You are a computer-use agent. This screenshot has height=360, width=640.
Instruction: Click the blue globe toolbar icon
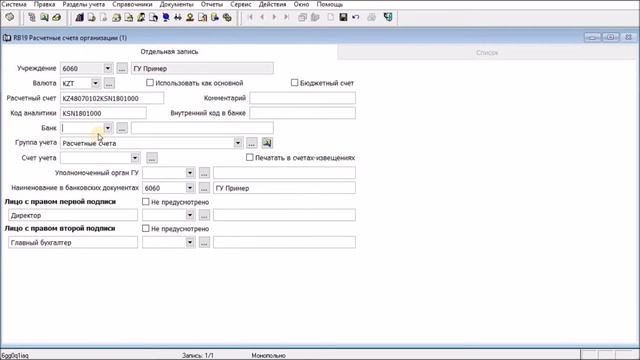[x=166, y=17]
